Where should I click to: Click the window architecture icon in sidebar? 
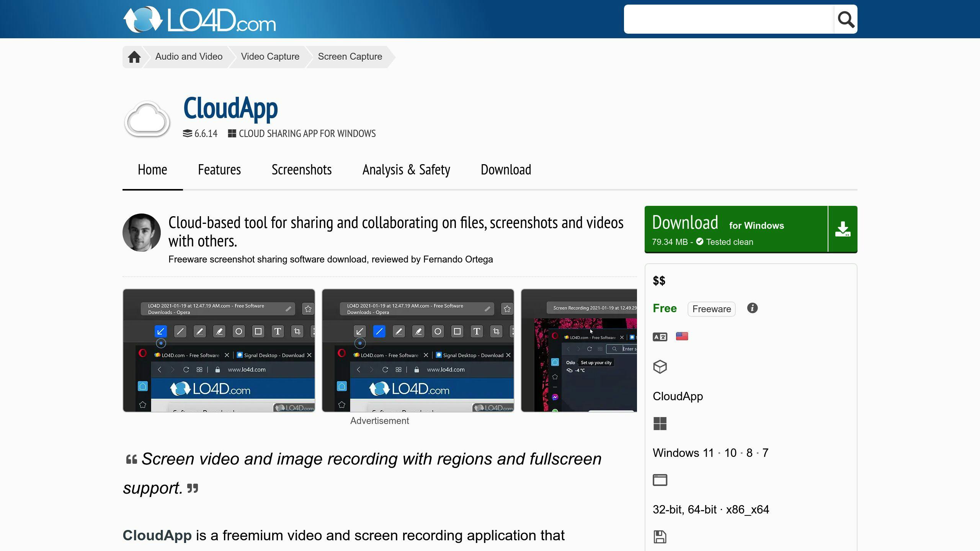[660, 480]
